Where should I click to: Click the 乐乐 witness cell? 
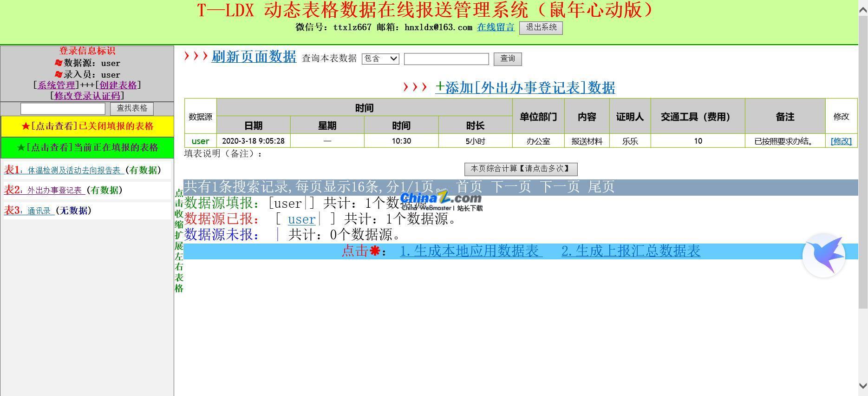pos(630,141)
